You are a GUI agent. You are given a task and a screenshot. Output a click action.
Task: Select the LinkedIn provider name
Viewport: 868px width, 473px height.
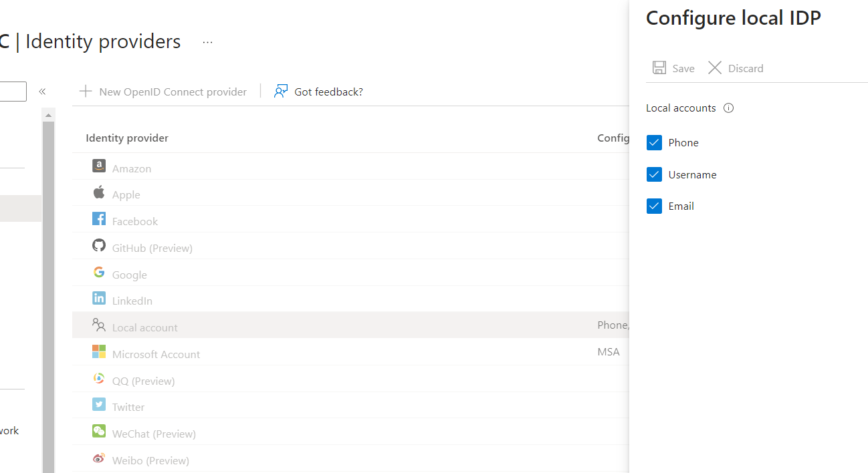(x=132, y=301)
